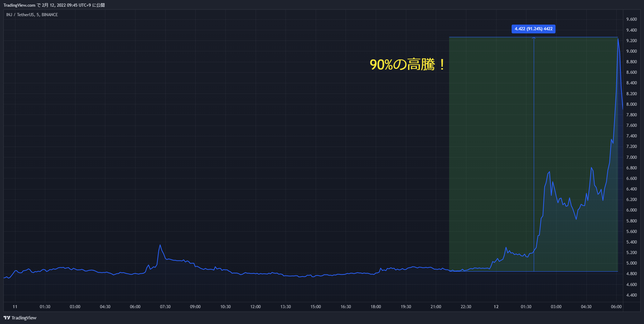The width and height of the screenshot is (644, 324).
Task: Click the 4.800 price axis label
Action: click(631, 274)
